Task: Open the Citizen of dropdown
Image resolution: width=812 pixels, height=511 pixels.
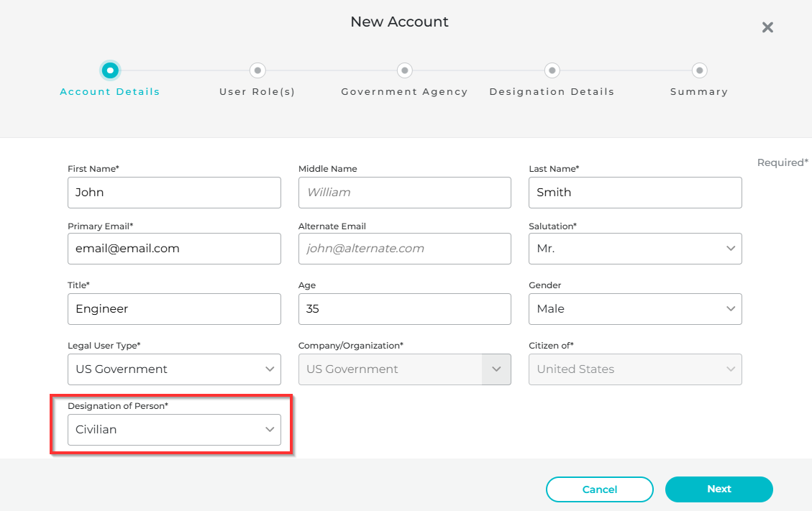Action: point(634,369)
